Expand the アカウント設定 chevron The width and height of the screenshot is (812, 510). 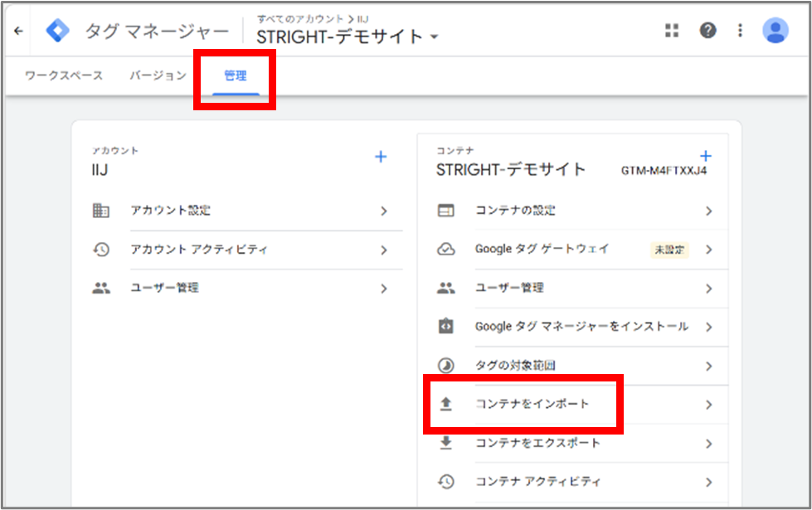coord(384,211)
